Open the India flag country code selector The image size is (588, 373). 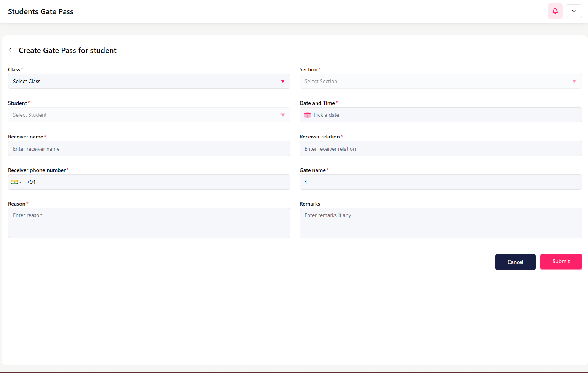click(x=16, y=182)
